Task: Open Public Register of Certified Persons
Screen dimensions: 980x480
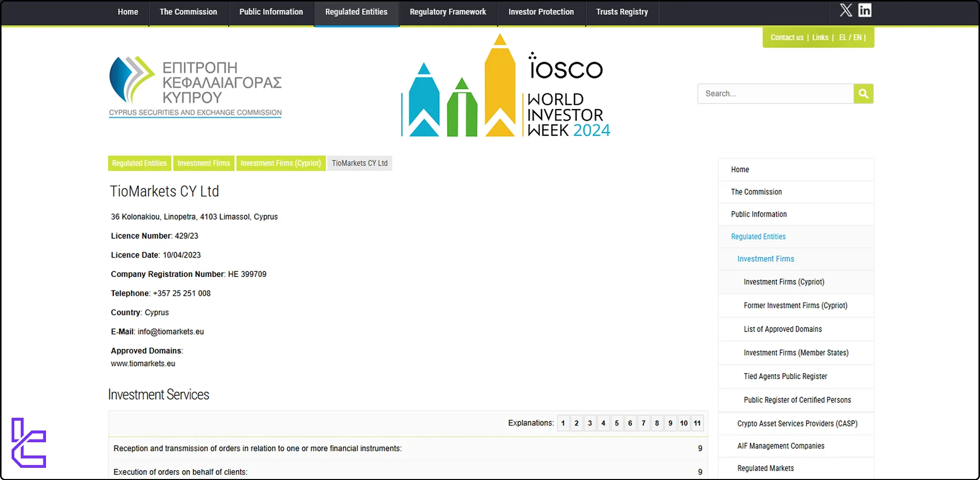Action: (796, 400)
